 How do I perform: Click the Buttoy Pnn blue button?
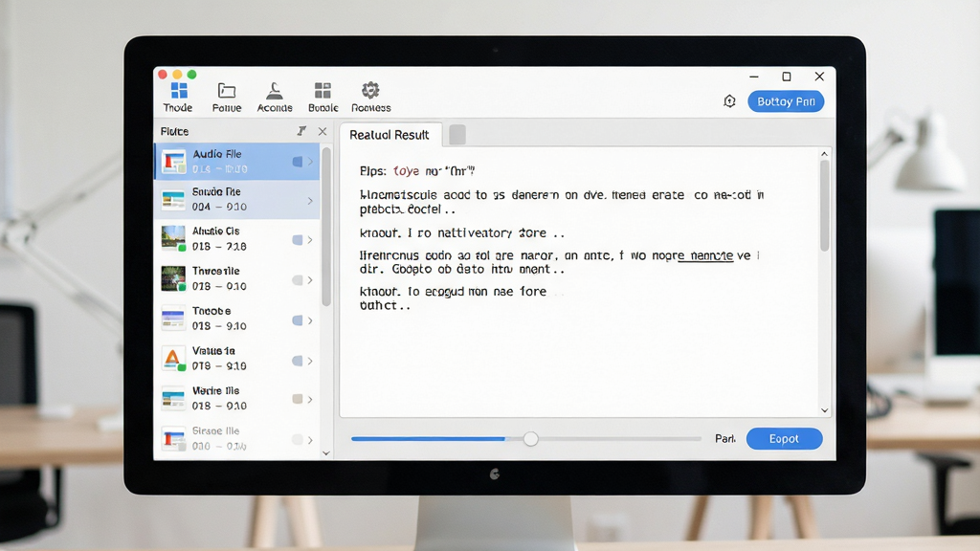pyautogui.click(x=786, y=101)
